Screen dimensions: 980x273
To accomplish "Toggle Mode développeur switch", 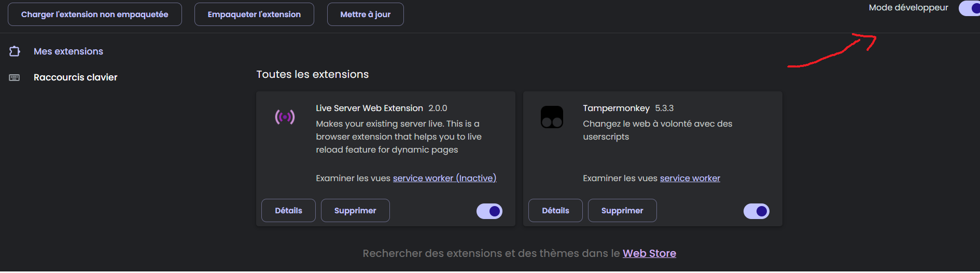I will click(x=970, y=8).
